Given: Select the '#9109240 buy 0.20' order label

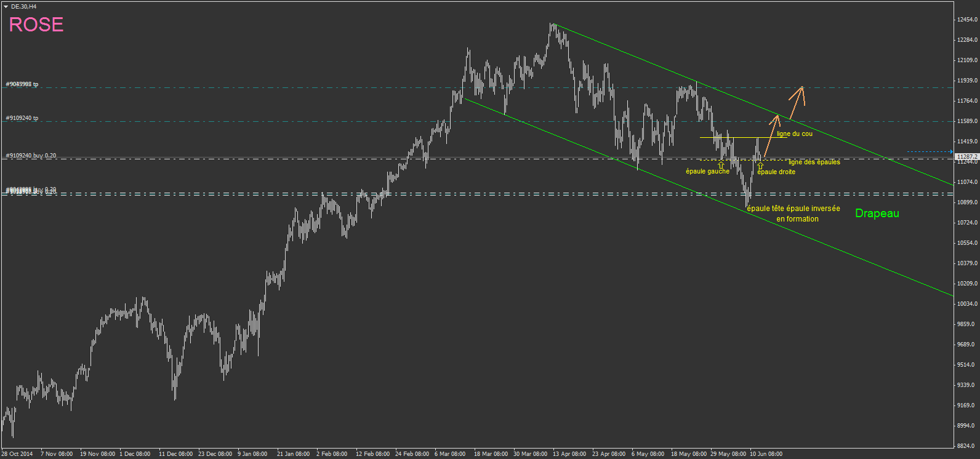Looking at the screenshot, I should coord(31,156).
